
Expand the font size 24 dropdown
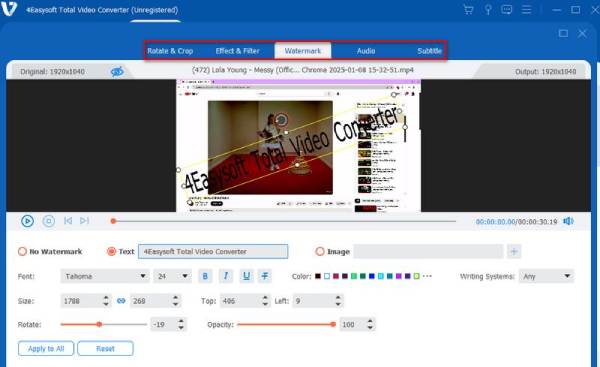(172, 276)
